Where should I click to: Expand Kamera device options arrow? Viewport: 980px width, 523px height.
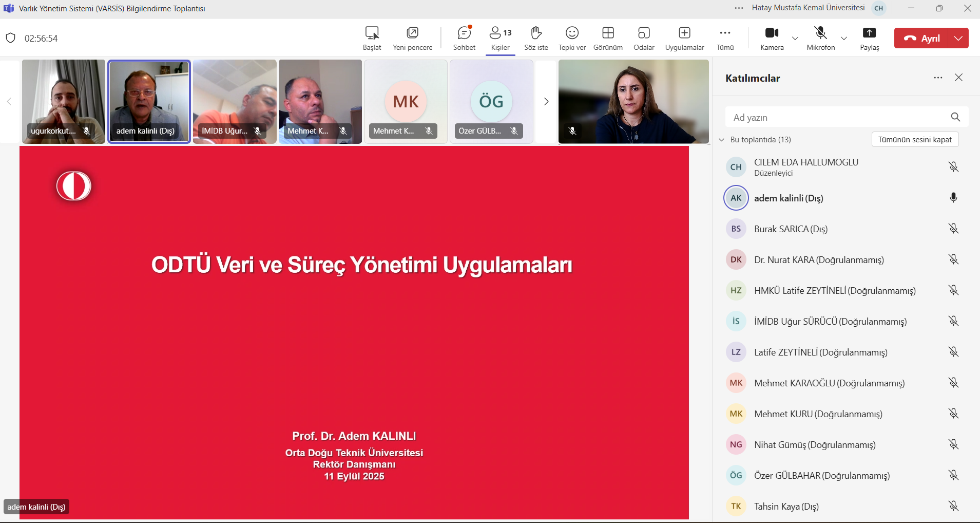[x=795, y=39]
